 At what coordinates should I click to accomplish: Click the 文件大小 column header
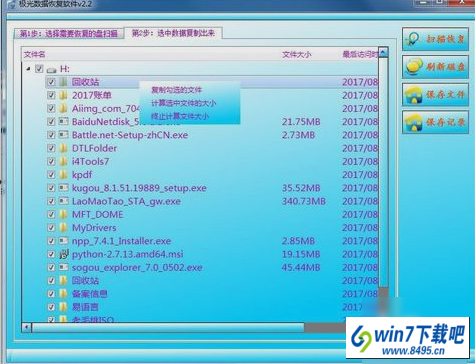[297, 54]
